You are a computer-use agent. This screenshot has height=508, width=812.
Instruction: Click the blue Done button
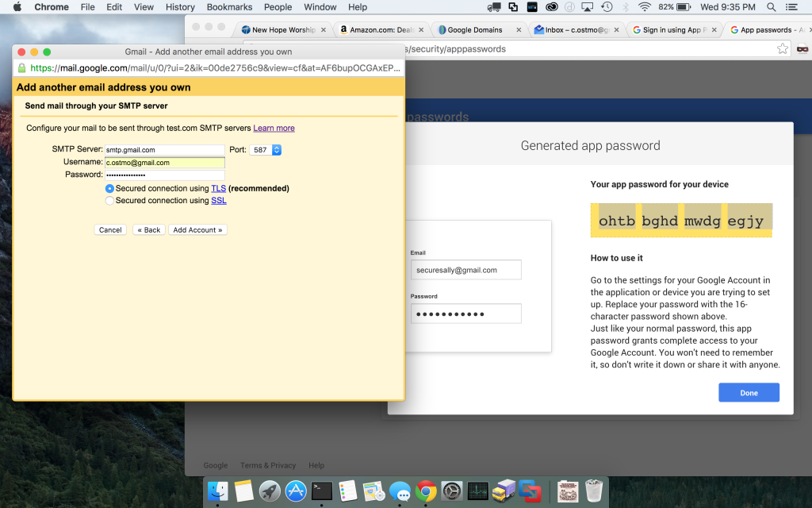point(749,392)
